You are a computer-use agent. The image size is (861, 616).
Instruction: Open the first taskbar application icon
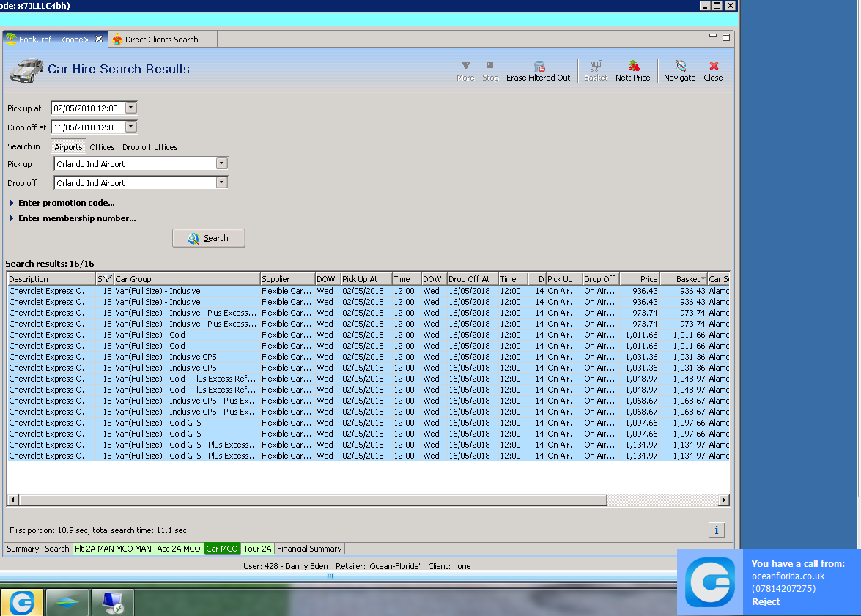tap(22, 603)
